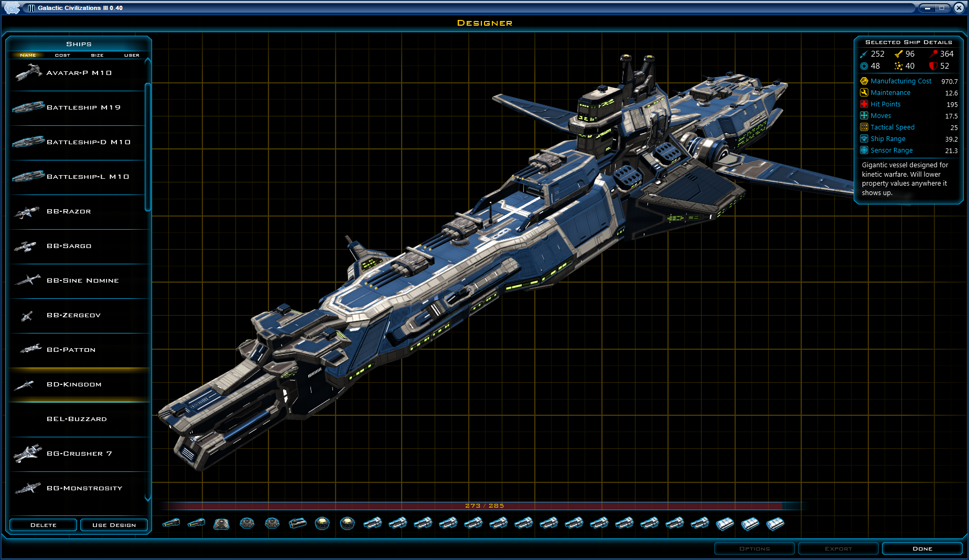The width and height of the screenshot is (969, 560).
Task: Click the armor defense icon showing 52
Action: click(x=933, y=66)
